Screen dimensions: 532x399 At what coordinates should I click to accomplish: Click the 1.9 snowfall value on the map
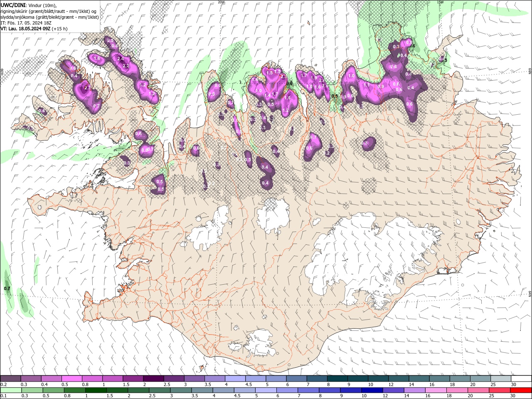tap(314, 78)
